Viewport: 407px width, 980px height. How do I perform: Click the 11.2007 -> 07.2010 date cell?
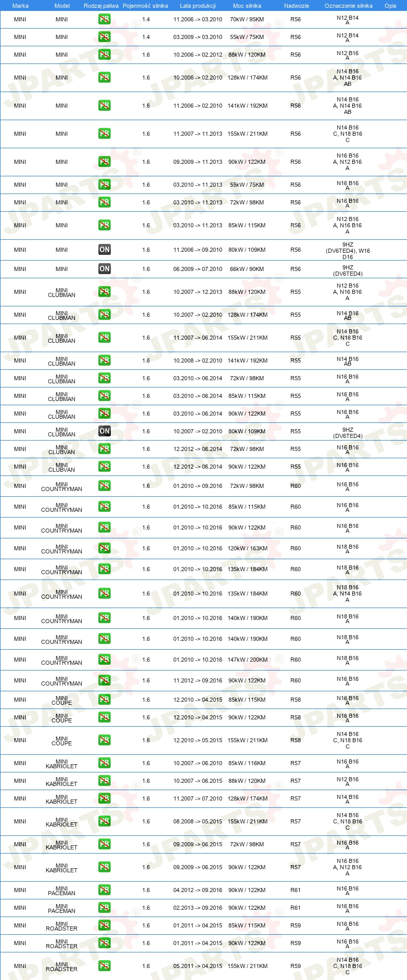click(198, 798)
